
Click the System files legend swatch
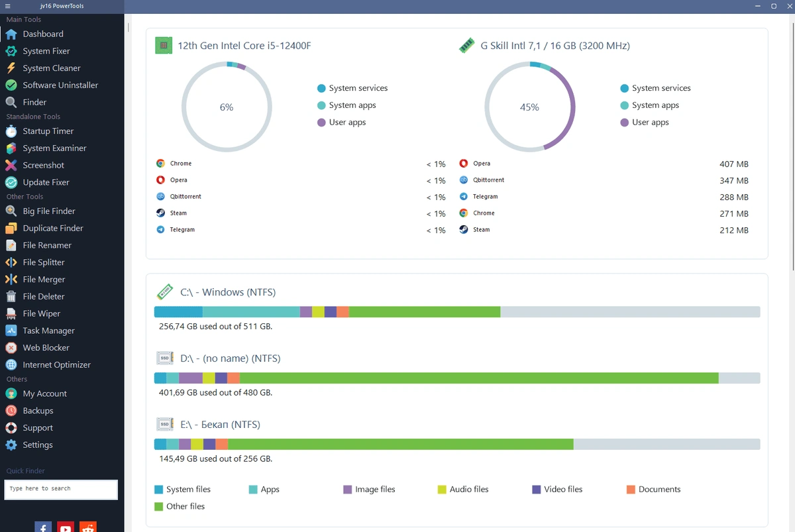159,490
